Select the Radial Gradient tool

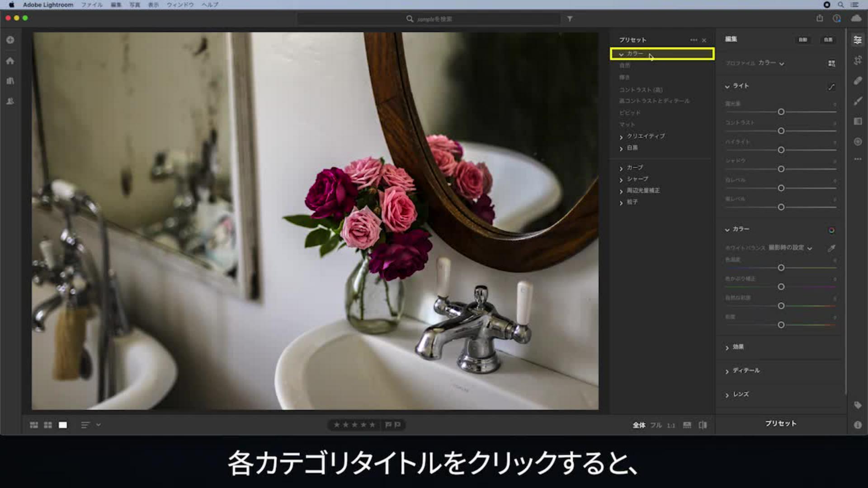[858, 141]
